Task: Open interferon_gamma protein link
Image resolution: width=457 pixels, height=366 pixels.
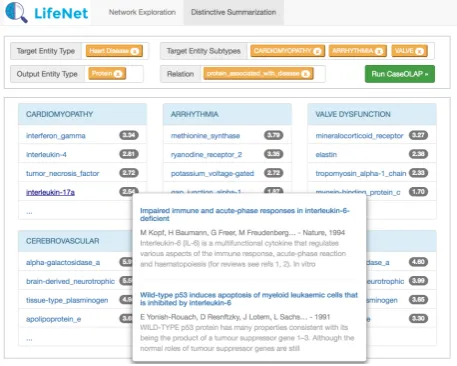Action: 56,136
